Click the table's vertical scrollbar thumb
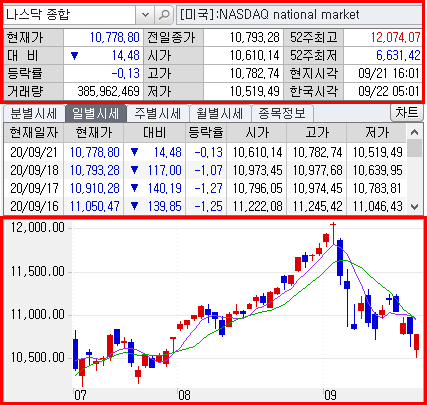The height and width of the screenshot is (405, 427). tap(414, 148)
